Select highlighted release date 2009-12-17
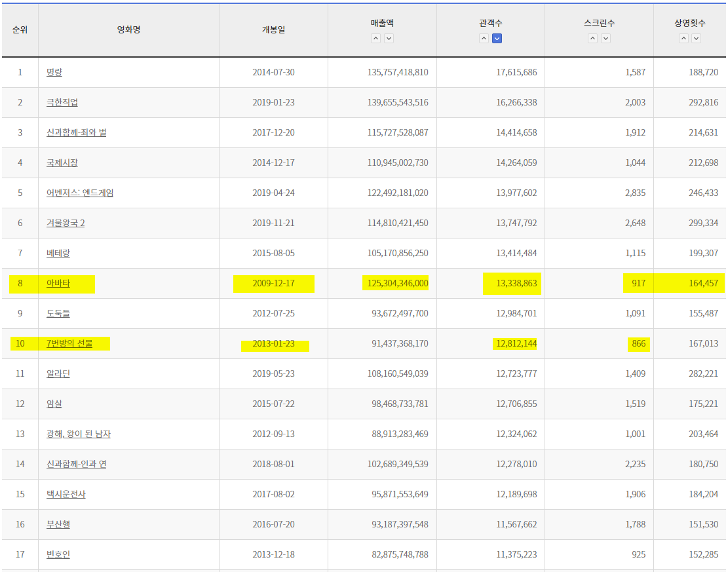Image resolution: width=728 pixels, height=572 pixels. 273,283
